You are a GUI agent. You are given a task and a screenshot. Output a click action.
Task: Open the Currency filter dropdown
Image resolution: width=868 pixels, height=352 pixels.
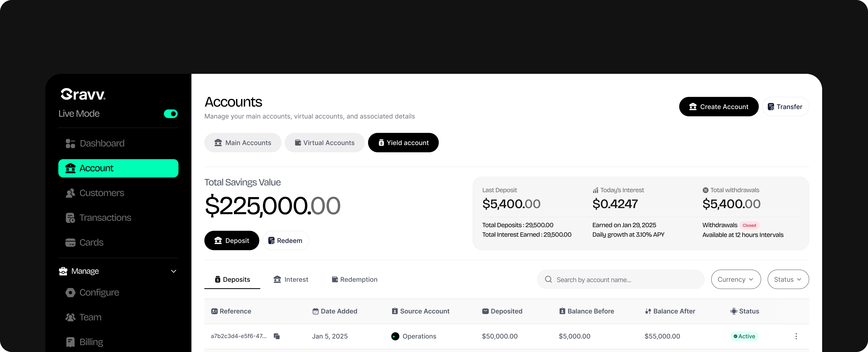[x=735, y=280]
